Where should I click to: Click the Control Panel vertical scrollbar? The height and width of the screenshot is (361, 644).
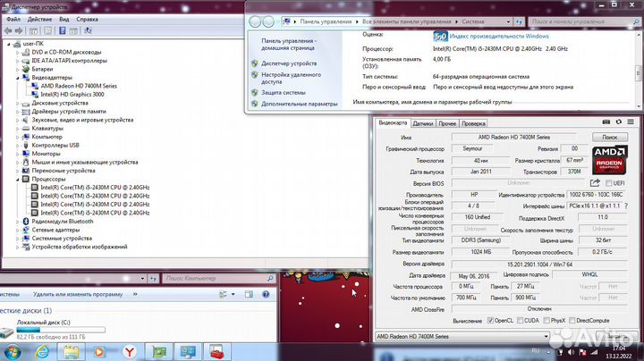tap(639, 70)
